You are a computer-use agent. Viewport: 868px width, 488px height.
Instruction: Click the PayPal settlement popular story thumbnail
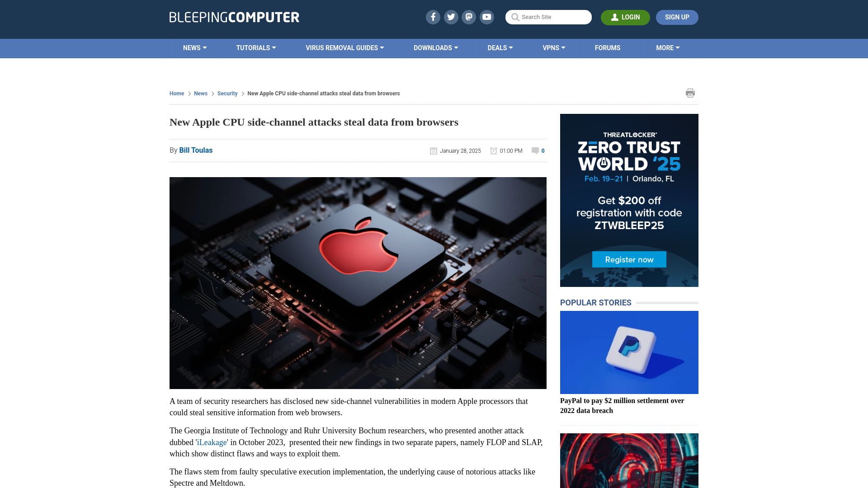(628, 352)
